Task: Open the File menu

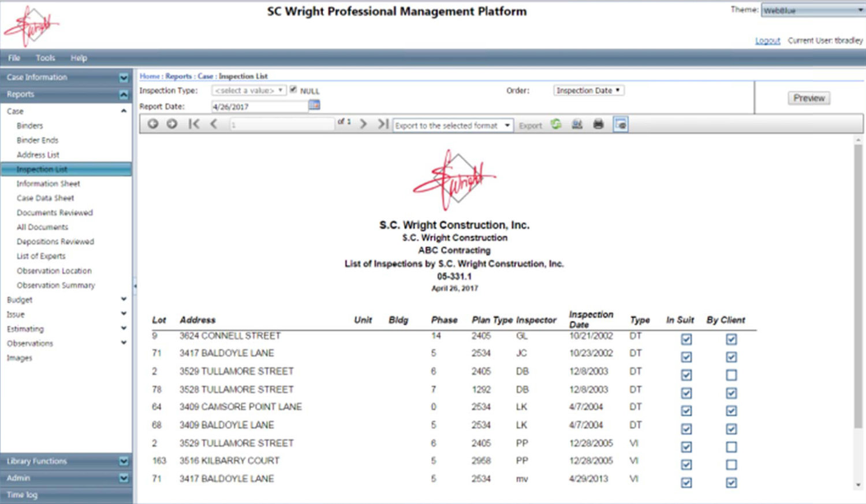Action: coord(14,58)
